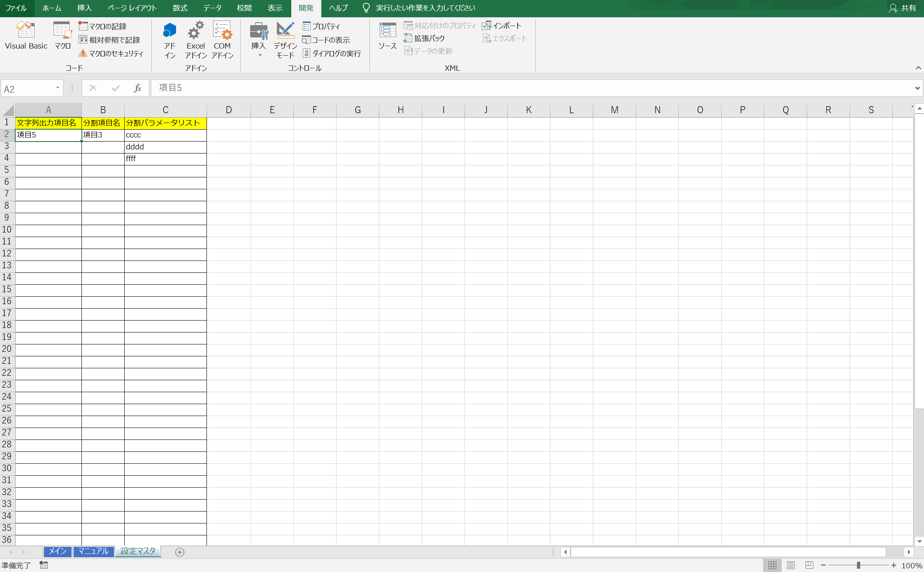Image resolution: width=924 pixels, height=572 pixels.
Task: Select cell containing dddd
Action: [165, 146]
